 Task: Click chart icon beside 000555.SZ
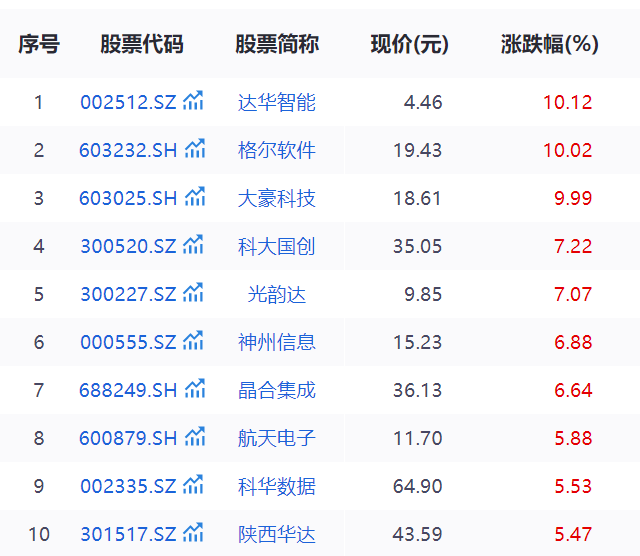(x=194, y=341)
